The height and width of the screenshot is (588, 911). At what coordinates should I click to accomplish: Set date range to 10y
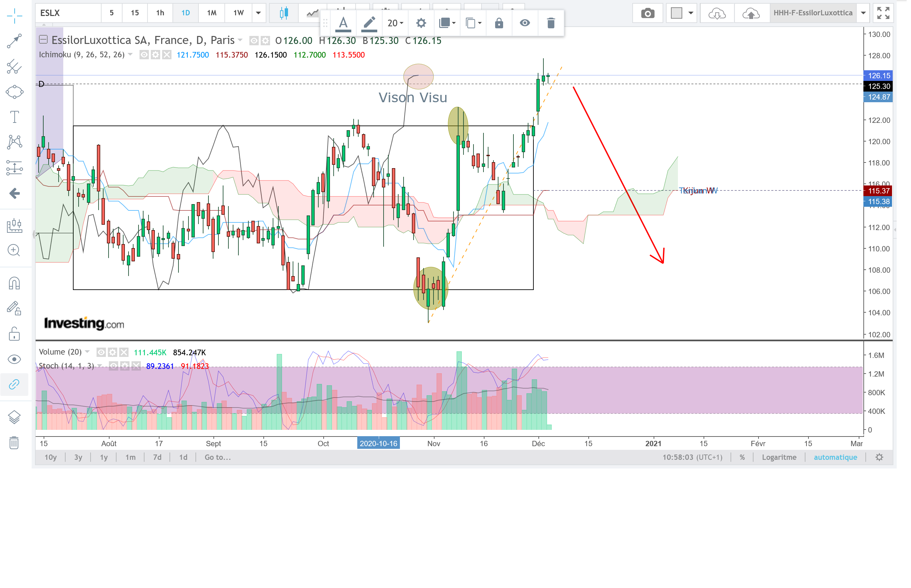pyautogui.click(x=51, y=457)
